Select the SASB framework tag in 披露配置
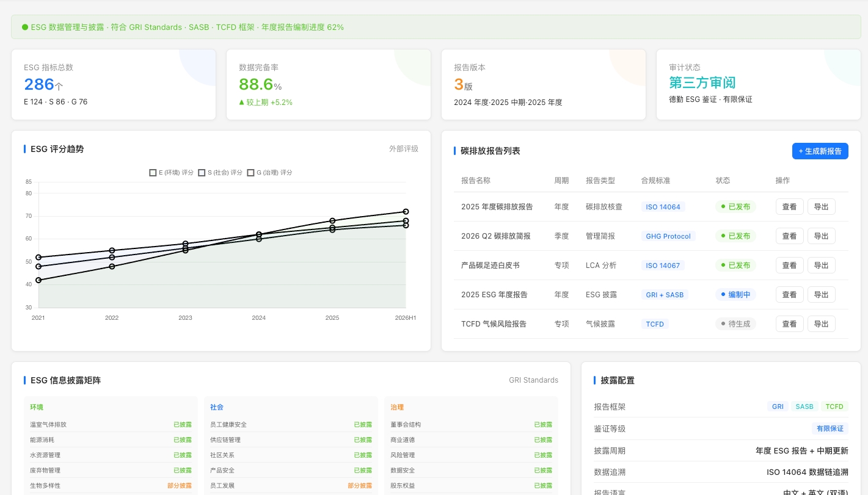The width and height of the screenshot is (868, 495). click(804, 406)
